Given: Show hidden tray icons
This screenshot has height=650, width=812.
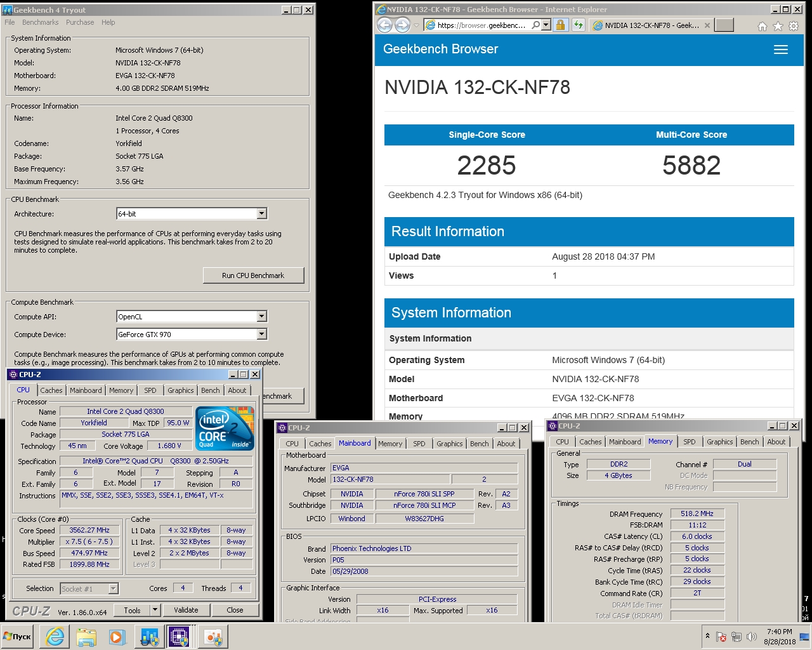Looking at the screenshot, I should pos(707,636).
